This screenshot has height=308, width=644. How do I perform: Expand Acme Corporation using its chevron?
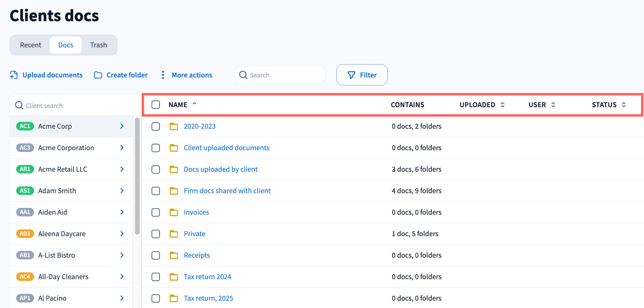tap(122, 148)
